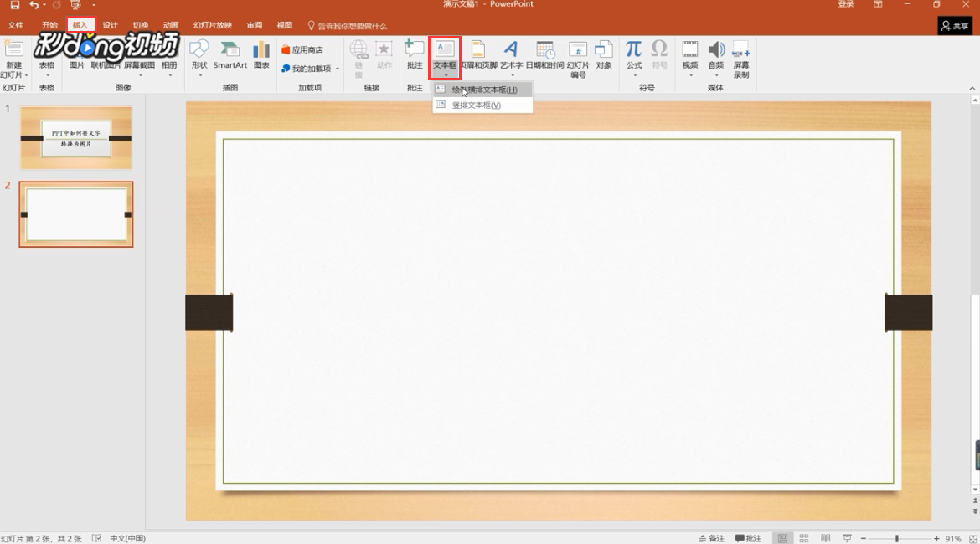Open the 文件 (File) tab
This screenshot has height=544, width=980.
pyautogui.click(x=16, y=26)
